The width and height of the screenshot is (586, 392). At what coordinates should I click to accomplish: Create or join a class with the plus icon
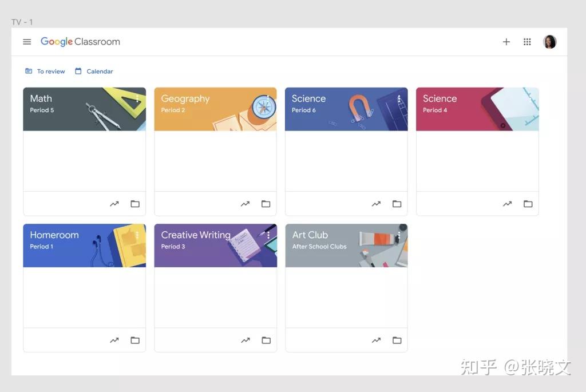(506, 41)
